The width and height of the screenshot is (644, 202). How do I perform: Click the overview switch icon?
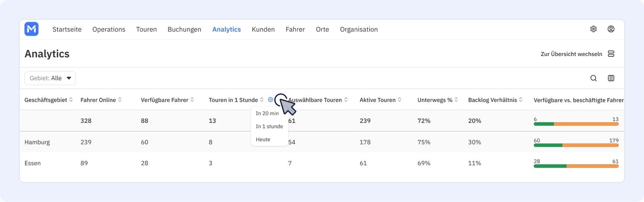click(x=611, y=54)
